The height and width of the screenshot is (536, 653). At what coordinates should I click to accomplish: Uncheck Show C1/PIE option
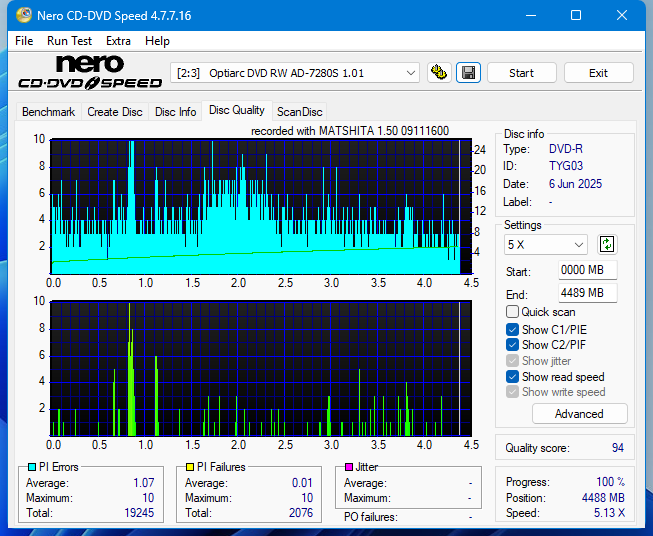[x=513, y=329]
